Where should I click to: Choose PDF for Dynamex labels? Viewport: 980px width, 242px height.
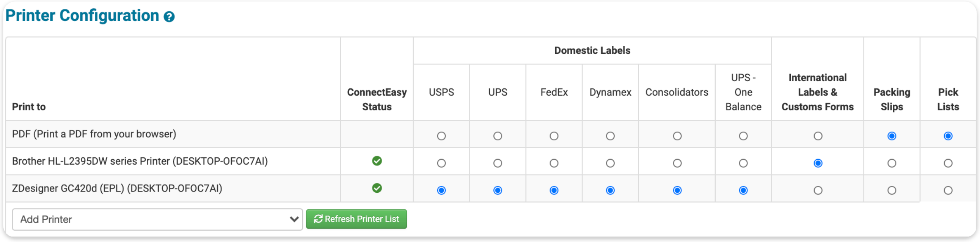click(610, 136)
